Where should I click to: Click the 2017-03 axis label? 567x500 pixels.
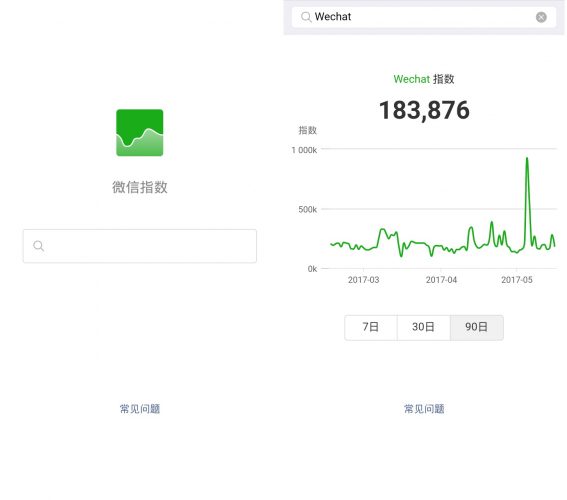click(363, 280)
